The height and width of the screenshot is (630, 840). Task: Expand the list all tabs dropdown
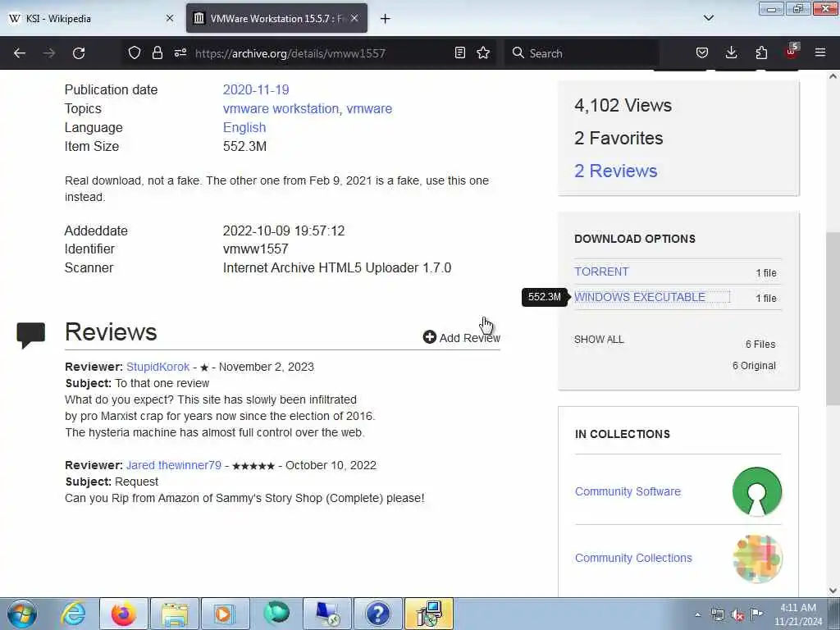pos(709,18)
